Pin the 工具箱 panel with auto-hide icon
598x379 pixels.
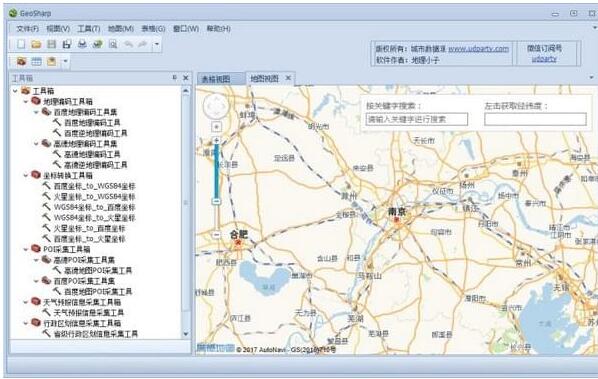pos(175,78)
